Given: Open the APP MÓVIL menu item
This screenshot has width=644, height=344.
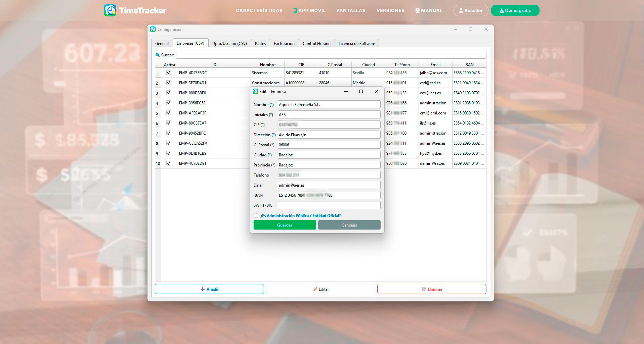Looking at the screenshot, I should click(x=309, y=10).
